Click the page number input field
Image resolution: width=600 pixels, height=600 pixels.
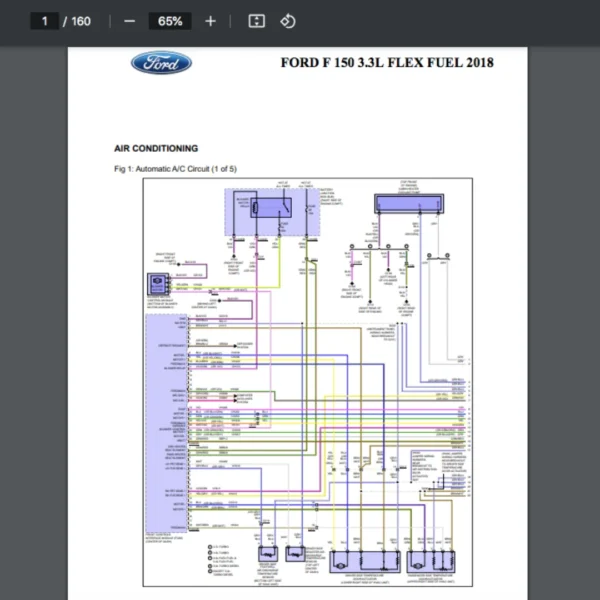tap(44, 21)
